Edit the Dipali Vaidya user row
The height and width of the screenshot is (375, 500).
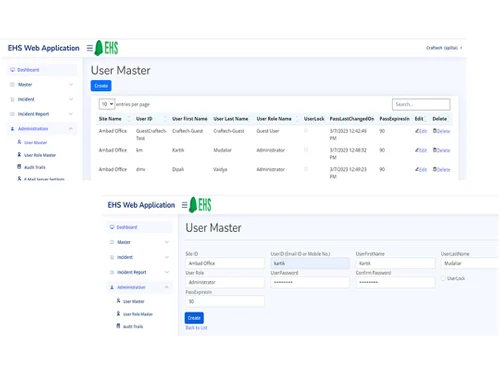point(421,170)
